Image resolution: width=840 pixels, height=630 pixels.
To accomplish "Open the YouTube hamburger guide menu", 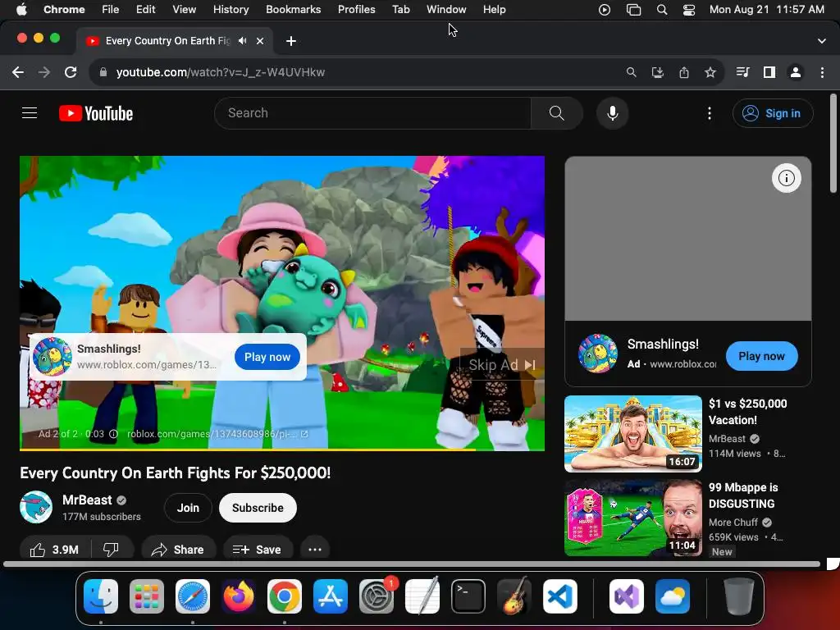I will [30, 113].
